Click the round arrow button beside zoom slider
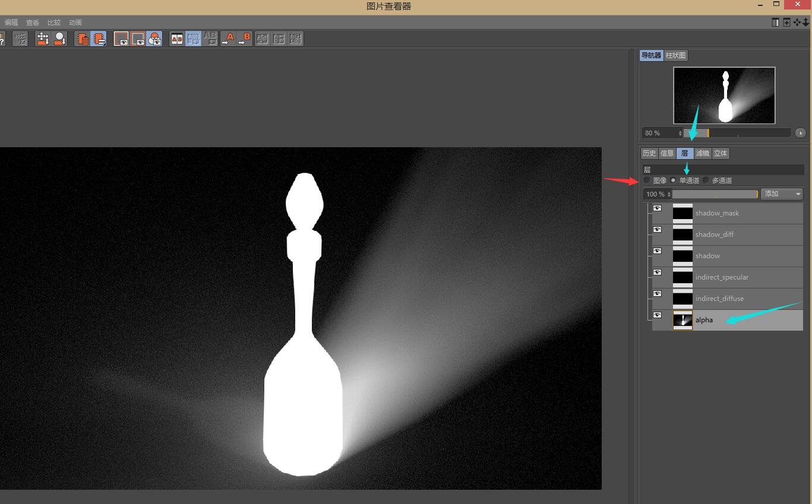 click(801, 133)
